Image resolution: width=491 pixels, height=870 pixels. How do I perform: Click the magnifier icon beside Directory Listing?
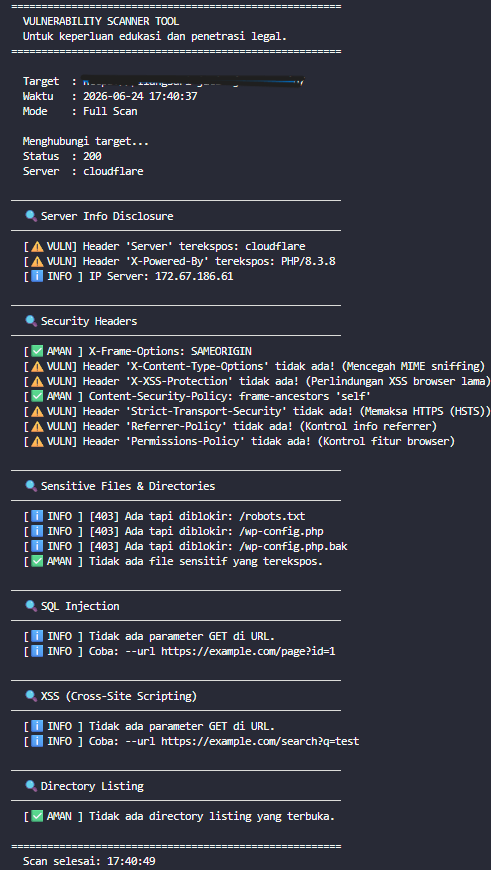click(x=31, y=786)
